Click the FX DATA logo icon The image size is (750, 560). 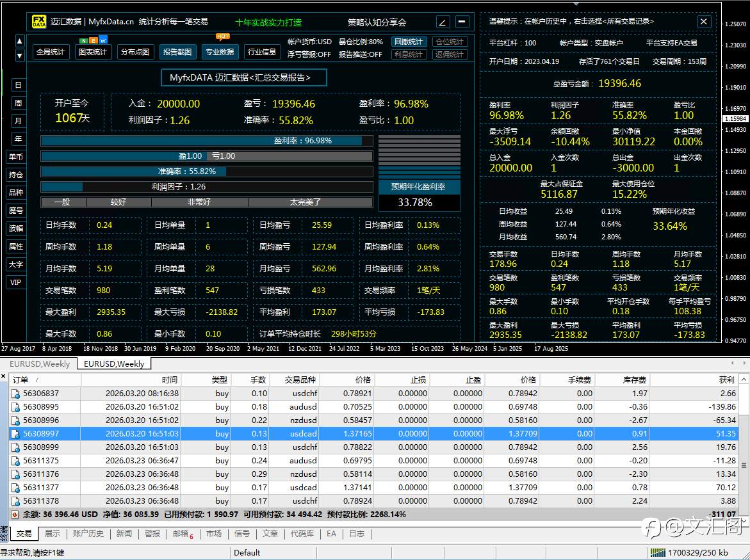39,22
